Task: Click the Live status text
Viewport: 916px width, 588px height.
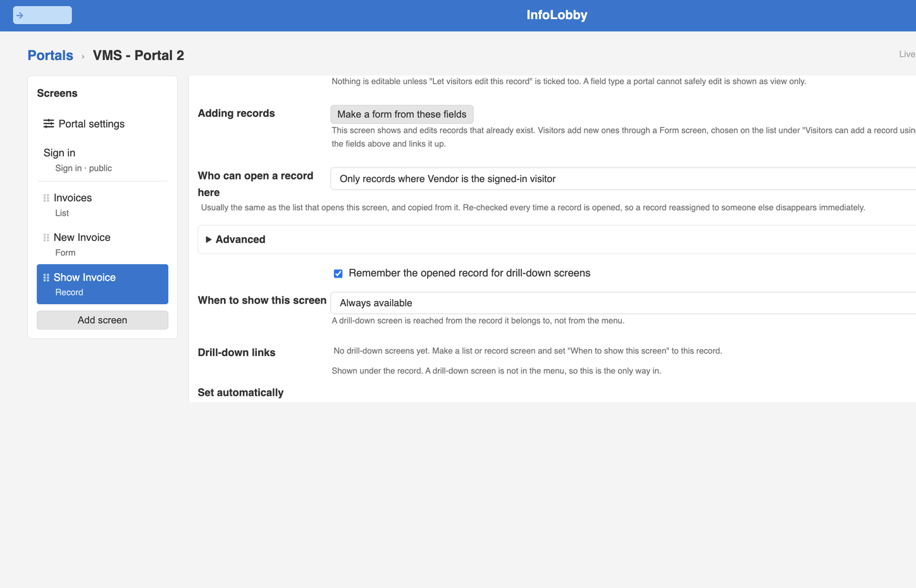Action: pos(907,54)
